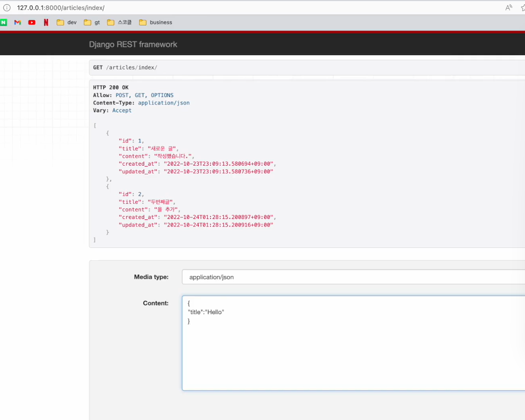Open the Naver bookmark icon
The height and width of the screenshot is (420, 525).
coord(3,23)
